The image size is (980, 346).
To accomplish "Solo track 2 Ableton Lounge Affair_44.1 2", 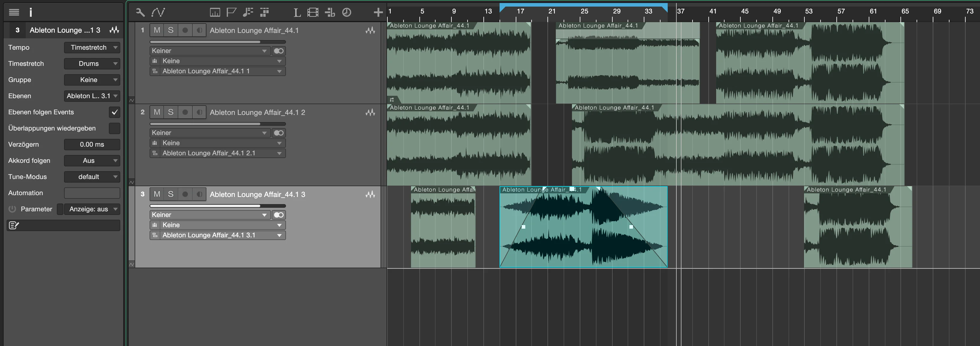I will click(x=171, y=112).
